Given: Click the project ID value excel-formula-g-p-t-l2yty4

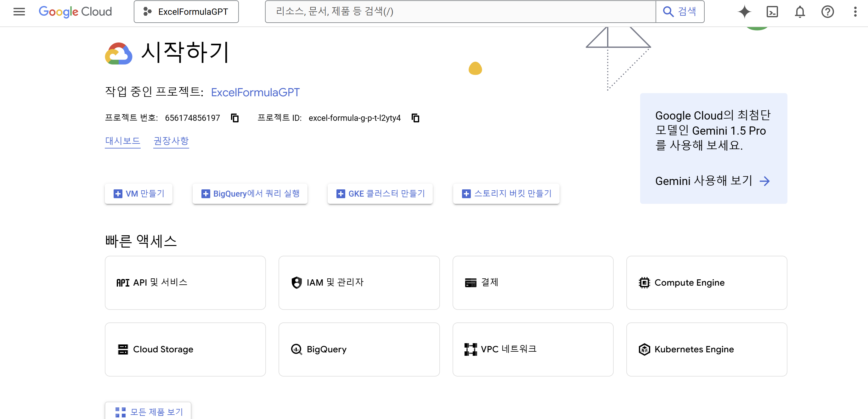Looking at the screenshot, I should [x=354, y=118].
